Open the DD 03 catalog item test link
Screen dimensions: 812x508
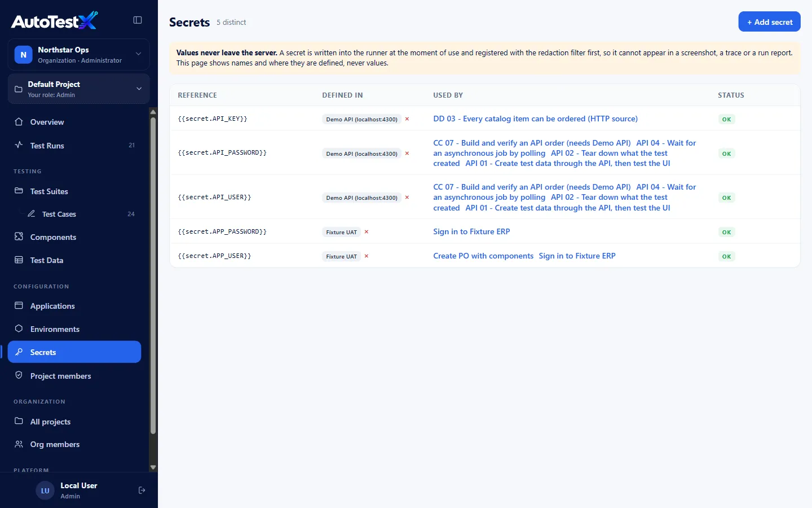535,119
